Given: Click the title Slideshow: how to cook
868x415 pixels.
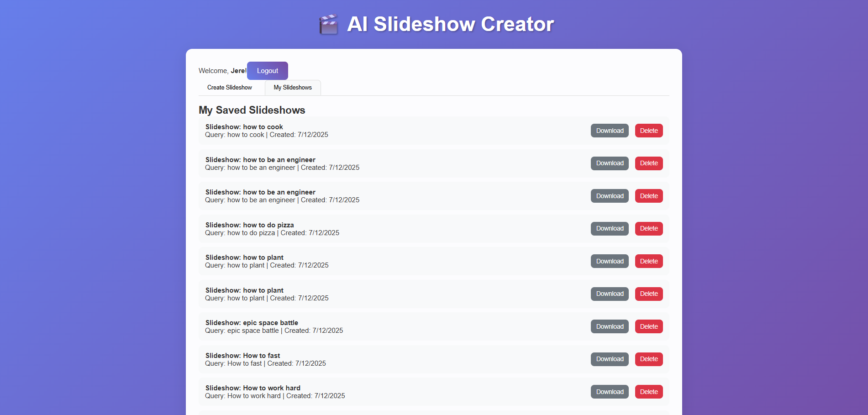Looking at the screenshot, I should click(244, 127).
